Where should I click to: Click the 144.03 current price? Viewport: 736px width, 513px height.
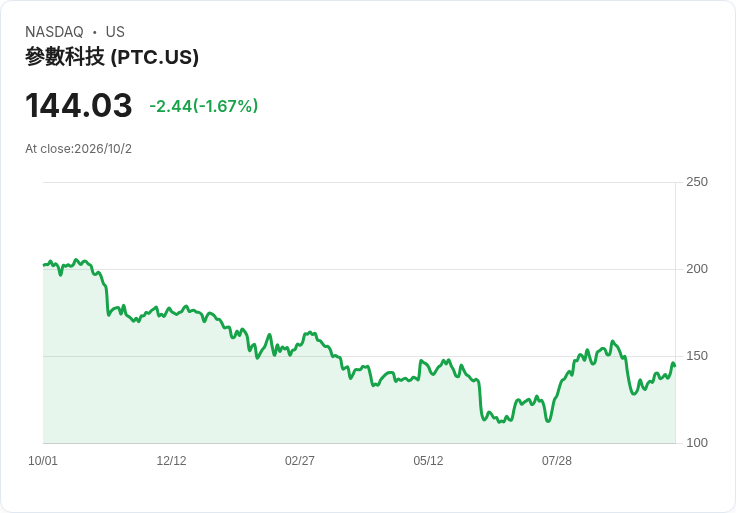pyautogui.click(x=78, y=105)
